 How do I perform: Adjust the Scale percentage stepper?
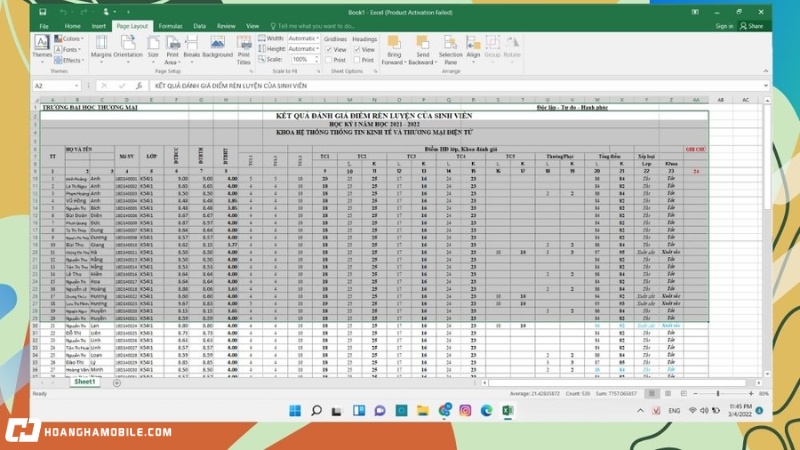[x=316, y=60]
